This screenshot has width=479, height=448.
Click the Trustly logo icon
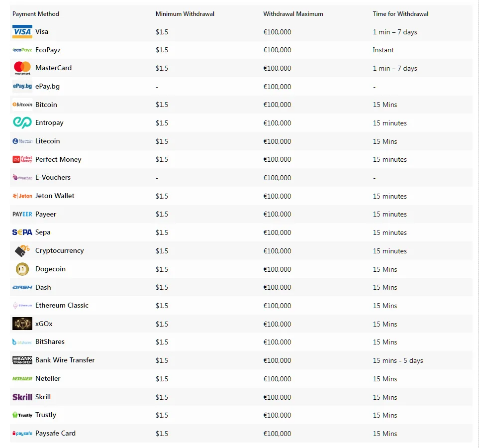[x=22, y=415]
